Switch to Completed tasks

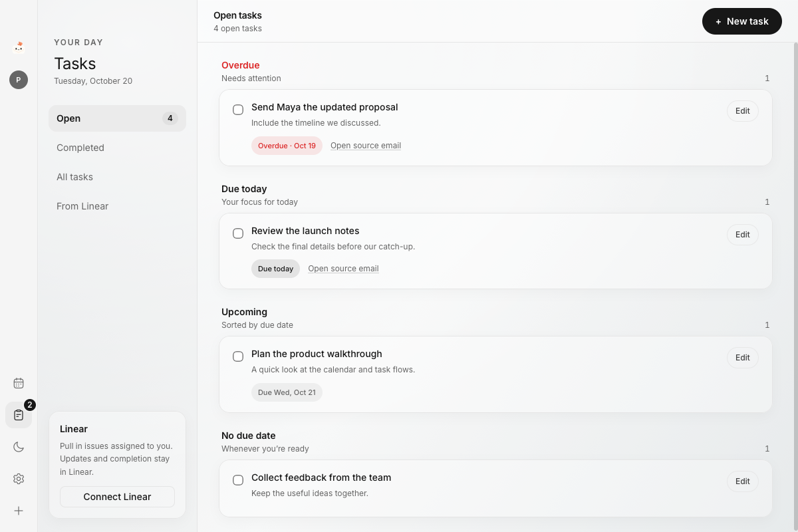(x=117, y=148)
